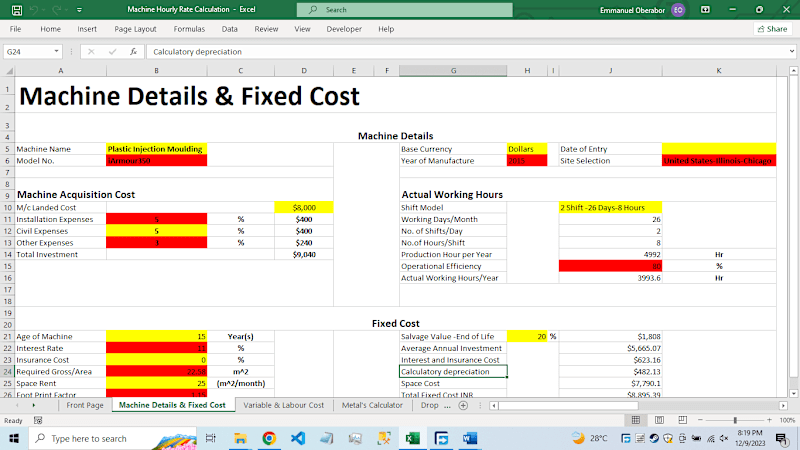Click the Name Box showing G24

[28, 52]
